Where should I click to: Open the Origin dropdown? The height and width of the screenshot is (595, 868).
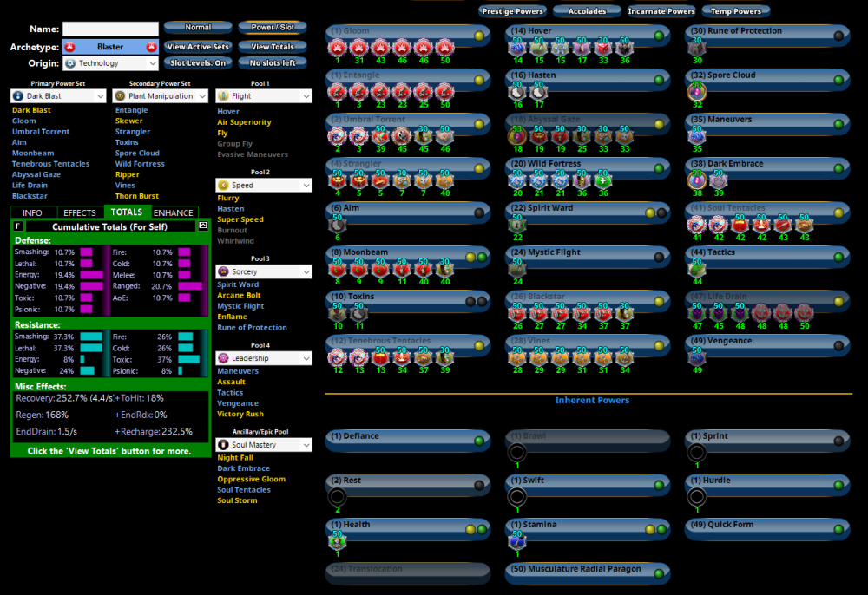110,62
